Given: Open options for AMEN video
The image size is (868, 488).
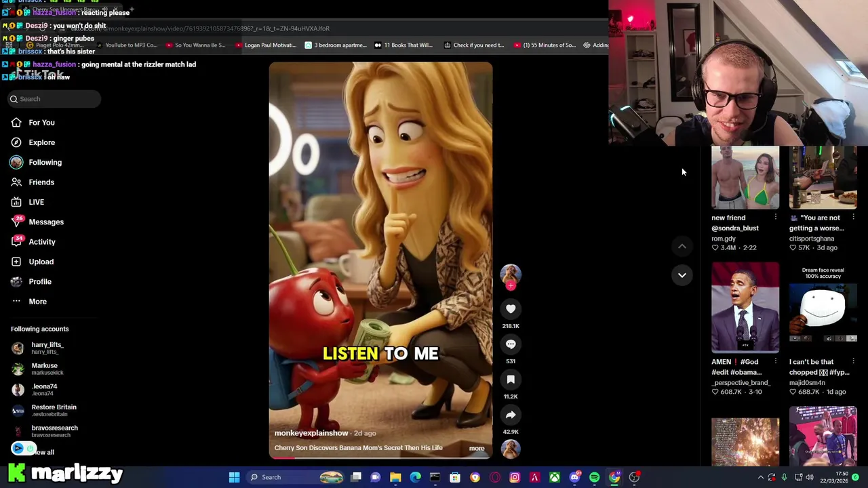Looking at the screenshot, I should click(775, 362).
